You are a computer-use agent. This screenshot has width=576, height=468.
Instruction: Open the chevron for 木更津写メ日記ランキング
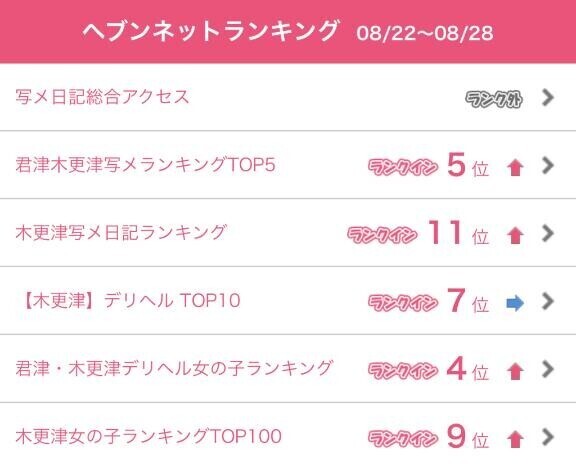tap(548, 233)
